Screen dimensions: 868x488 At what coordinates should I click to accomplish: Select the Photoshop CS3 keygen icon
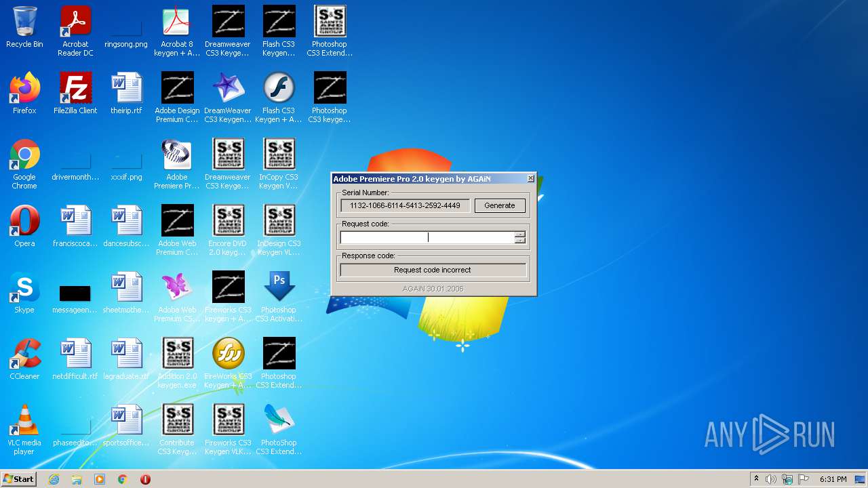coord(330,97)
